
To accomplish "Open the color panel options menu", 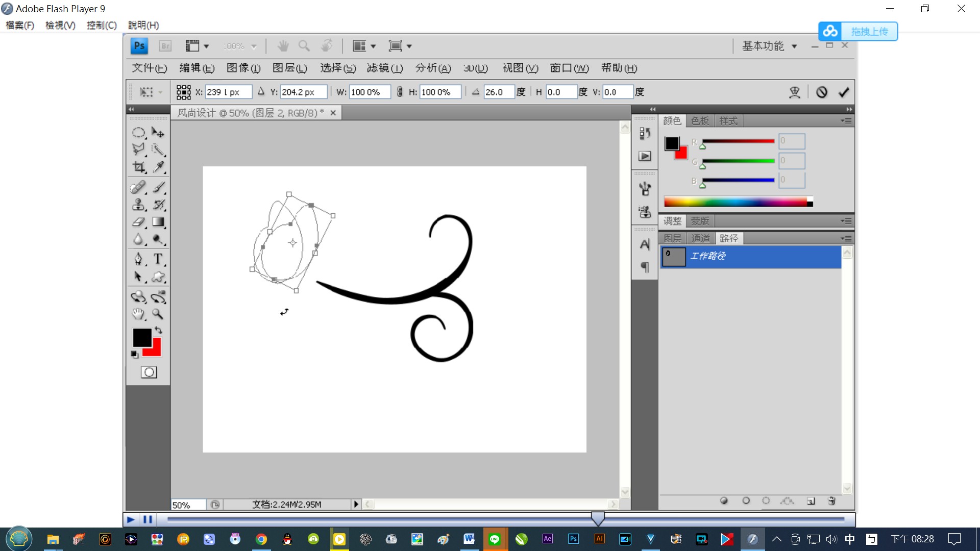I will (x=846, y=121).
